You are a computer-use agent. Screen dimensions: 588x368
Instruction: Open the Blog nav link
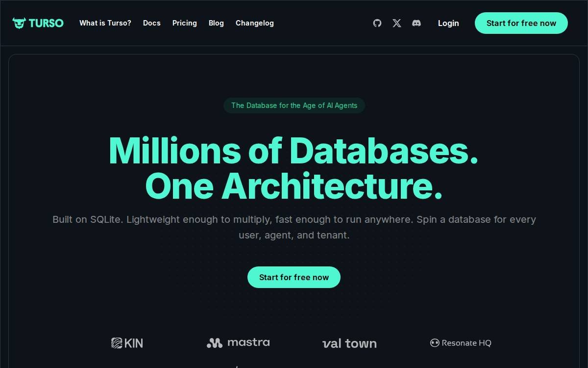coord(216,23)
